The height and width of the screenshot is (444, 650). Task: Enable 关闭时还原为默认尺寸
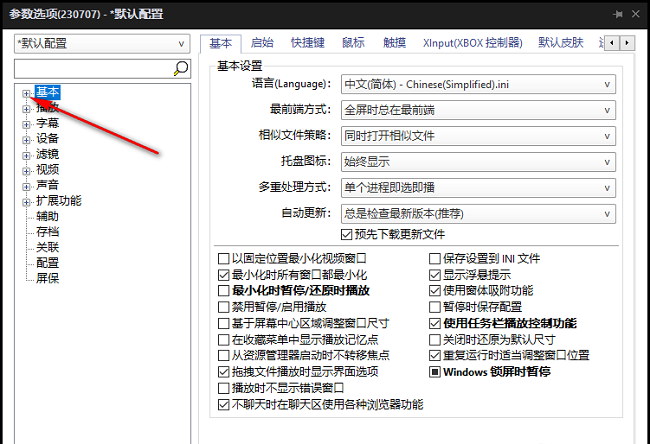[x=434, y=340]
